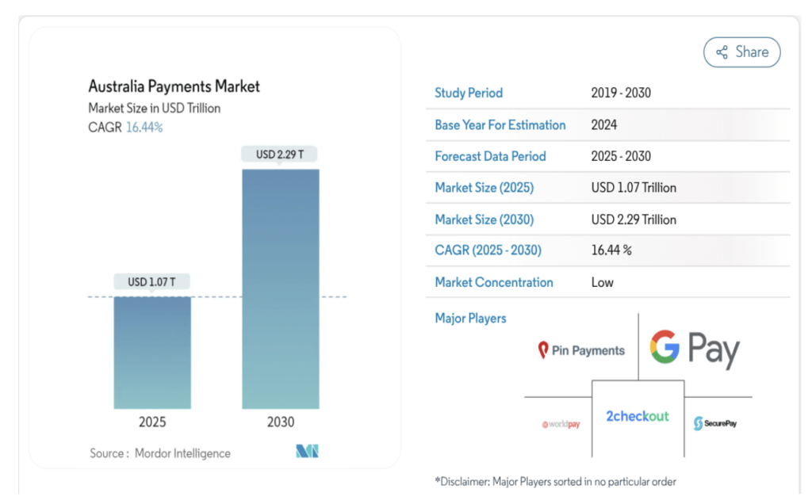
Task: Click the Pin Payments logo
Action: 580,349
